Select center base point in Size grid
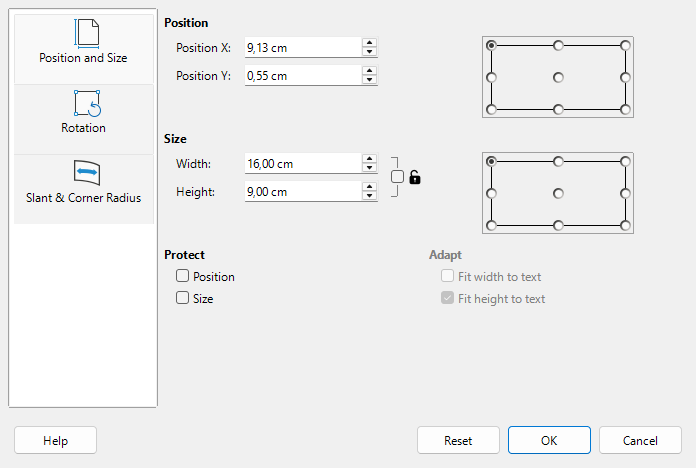The image size is (696, 468). pos(558,194)
